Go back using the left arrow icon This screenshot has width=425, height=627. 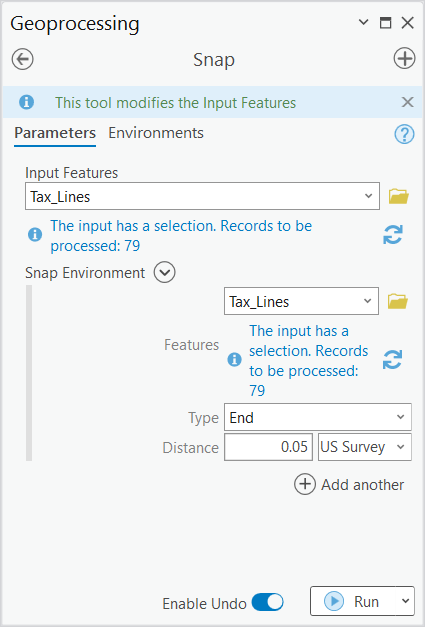click(x=22, y=59)
